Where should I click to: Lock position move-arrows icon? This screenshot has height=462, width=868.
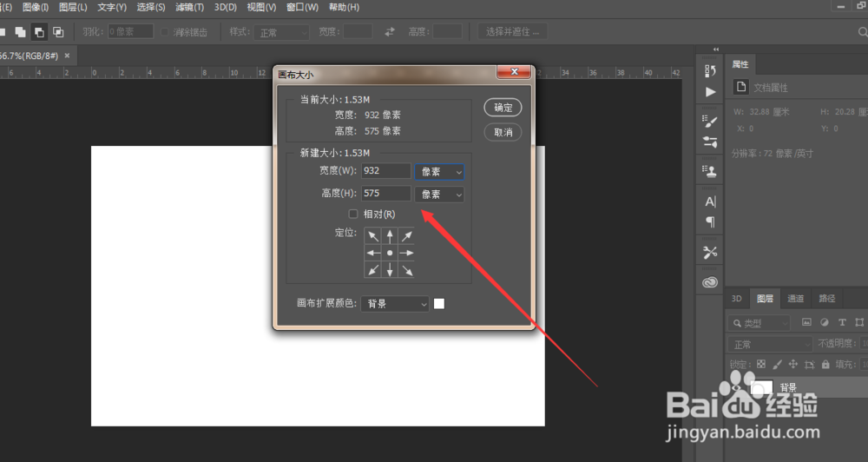pyautogui.click(x=793, y=364)
